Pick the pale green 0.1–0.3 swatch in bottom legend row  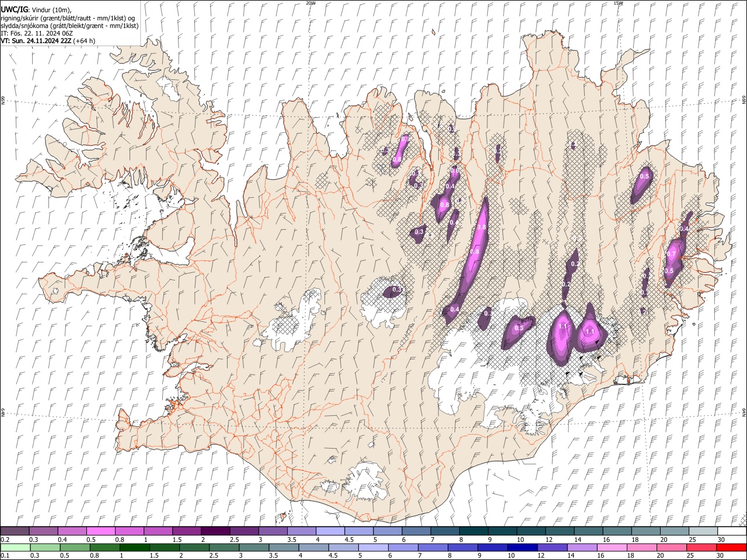[x=15, y=548]
